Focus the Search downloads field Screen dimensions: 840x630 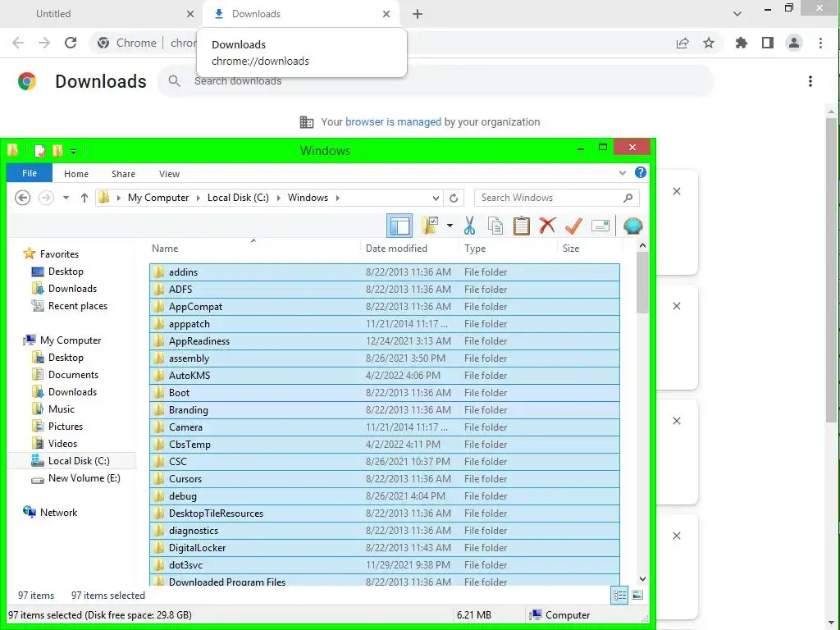click(436, 81)
